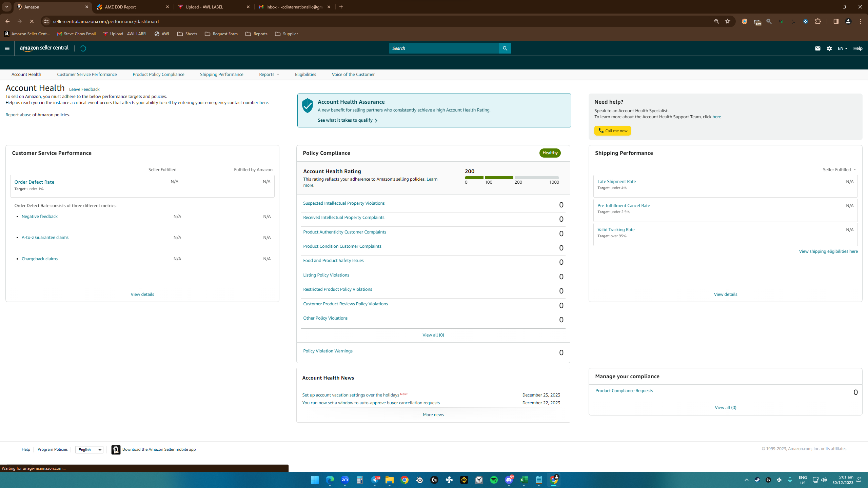
Task: Click the Policy Violation Warnings link
Action: point(328,351)
